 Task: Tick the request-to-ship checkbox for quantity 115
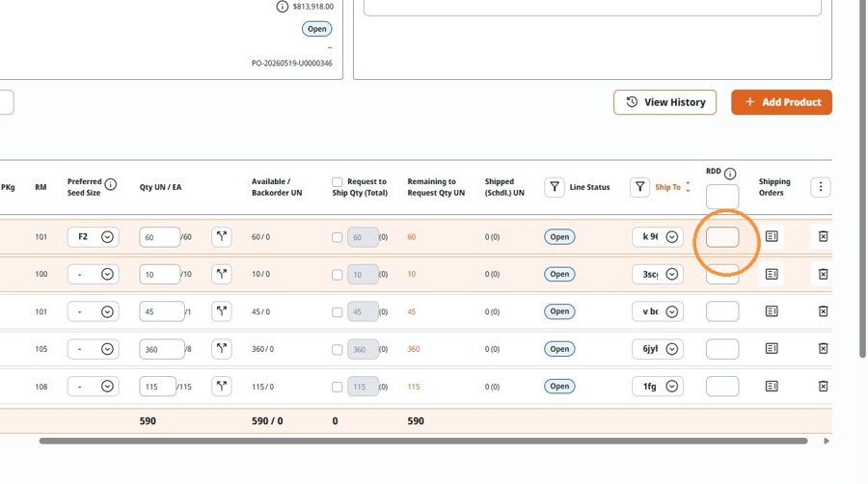tap(338, 388)
